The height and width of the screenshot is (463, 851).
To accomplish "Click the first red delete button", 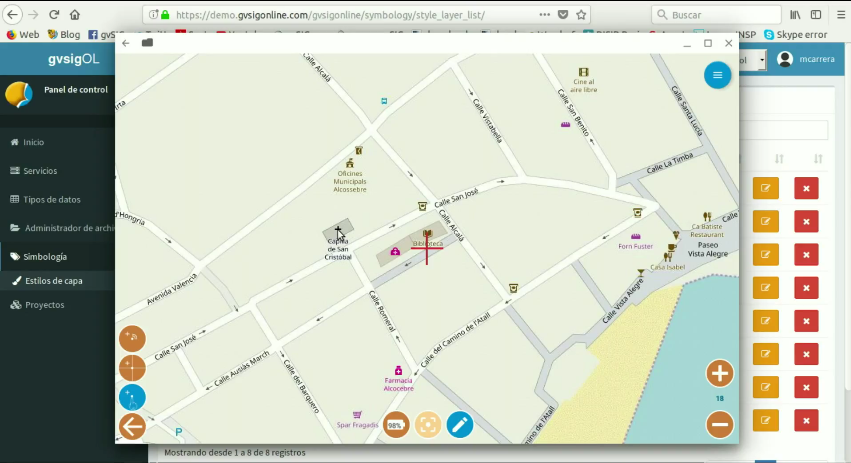I will tap(806, 188).
